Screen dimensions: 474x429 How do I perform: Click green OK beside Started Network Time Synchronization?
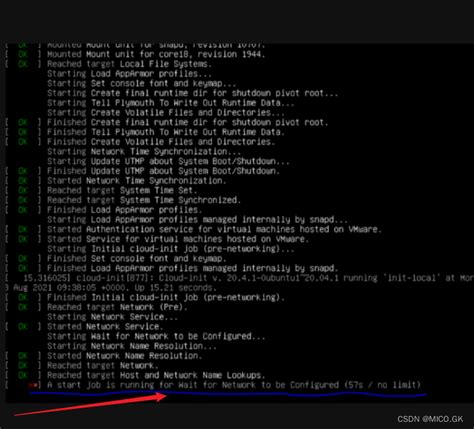point(23,181)
